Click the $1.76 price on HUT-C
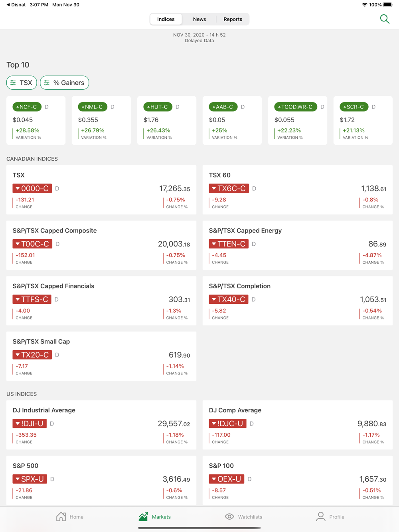 coord(151,120)
